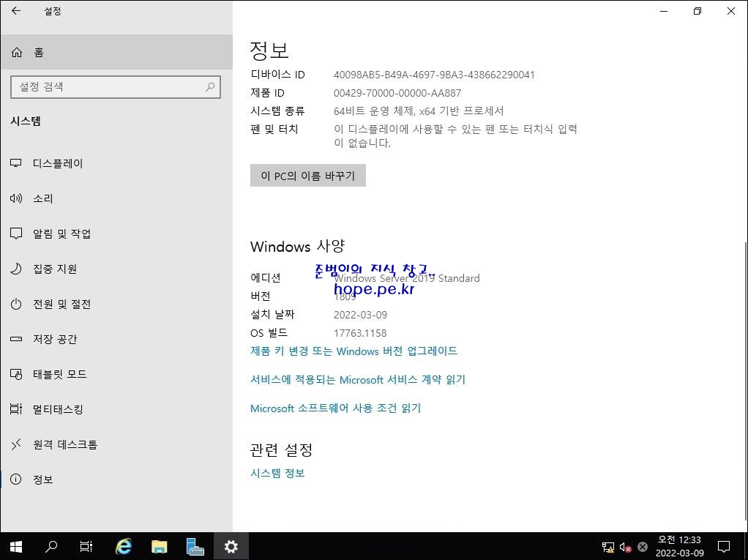The image size is (748, 560).
Task: Open 멀티태스킹 settings
Action: tap(116, 409)
